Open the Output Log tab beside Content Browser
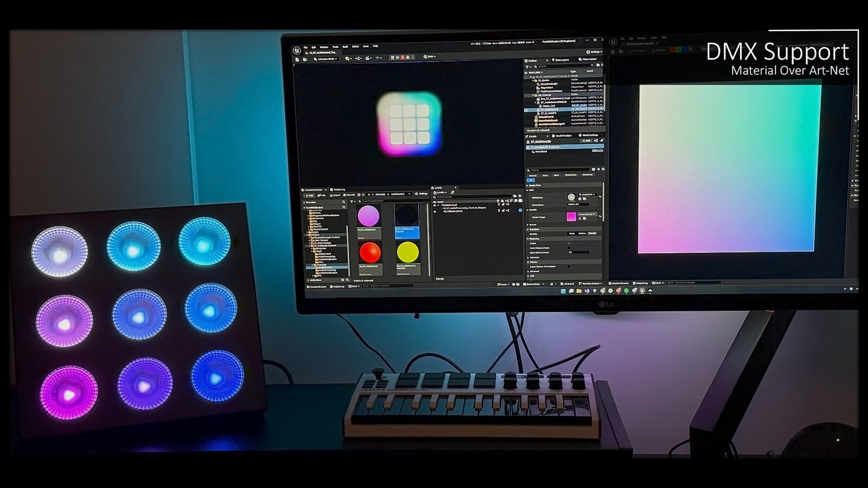 [337, 190]
